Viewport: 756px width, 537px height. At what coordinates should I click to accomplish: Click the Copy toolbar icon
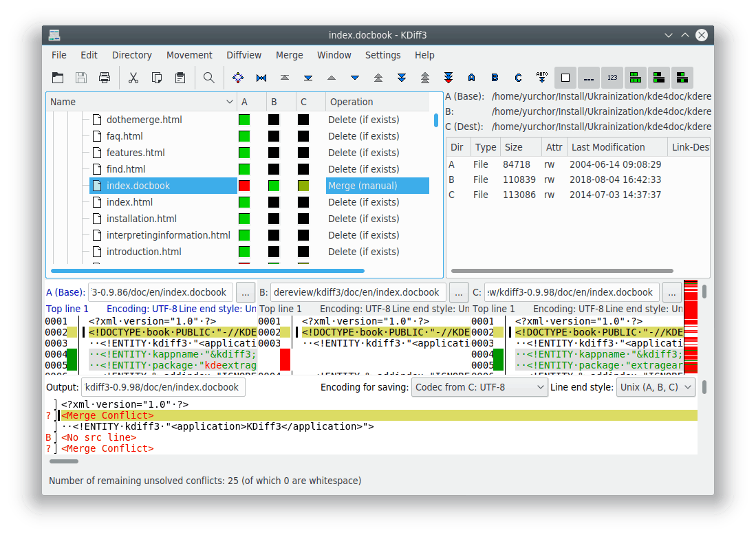[x=157, y=78]
